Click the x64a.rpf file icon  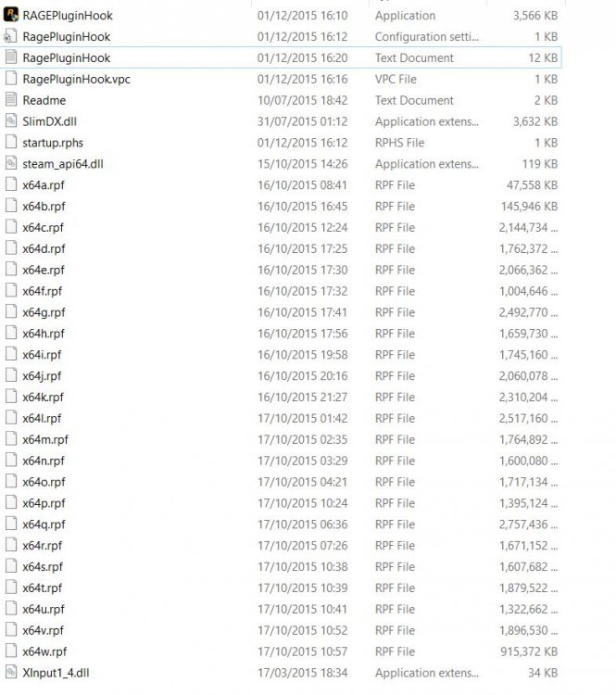[10, 184]
